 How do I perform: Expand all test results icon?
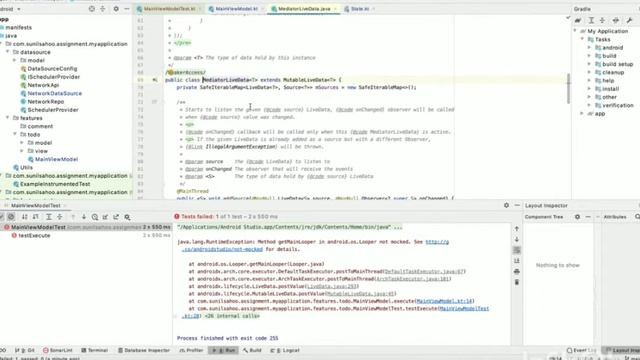tap(49, 217)
